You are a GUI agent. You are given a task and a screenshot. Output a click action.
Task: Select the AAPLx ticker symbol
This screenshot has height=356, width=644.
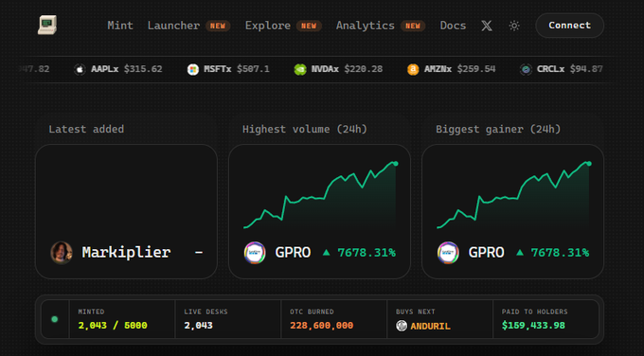point(105,69)
